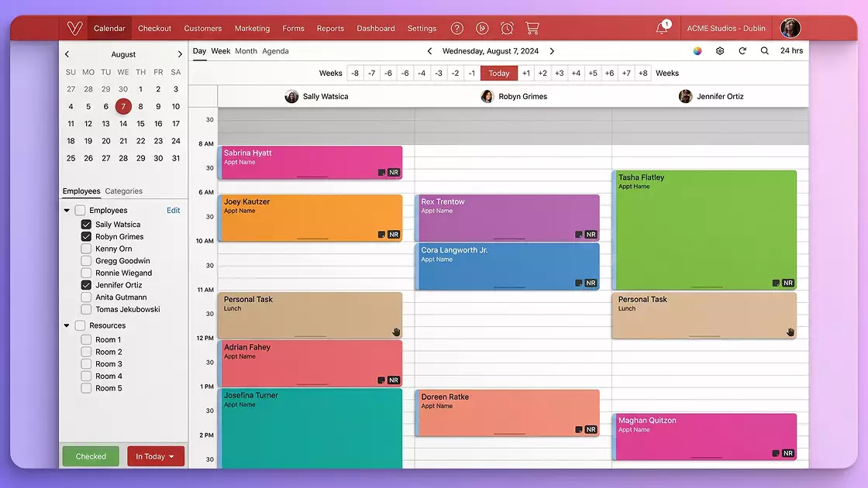Select August 15 in mini calendar
This screenshot has height=488, width=868.
pos(140,123)
